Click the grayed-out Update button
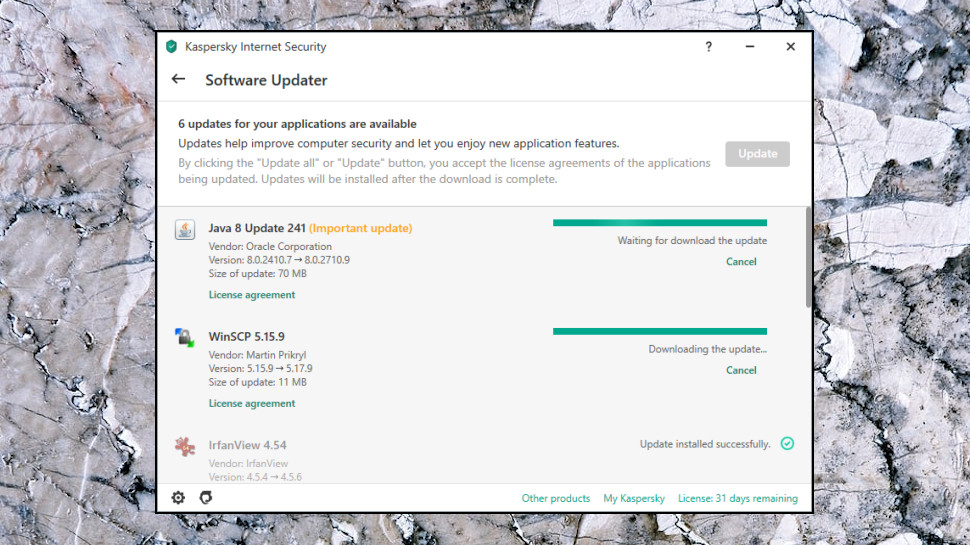This screenshot has height=545, width=970. 757,153
